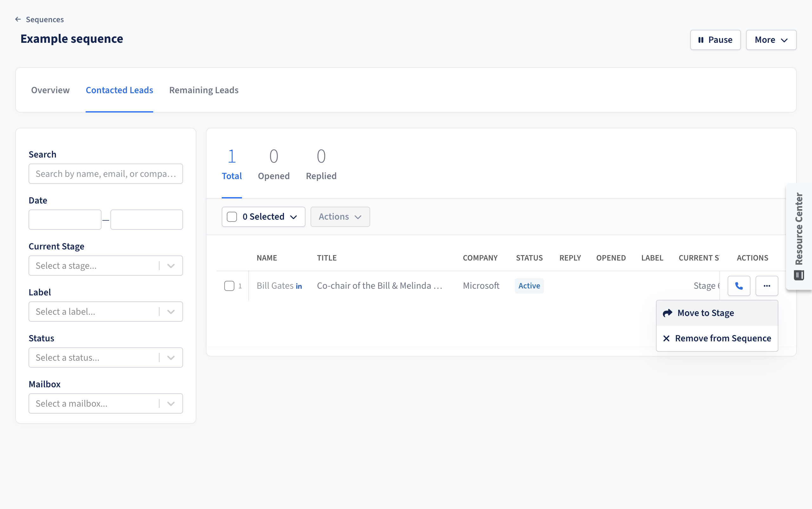The height and width of the screenshot is (509, 812).
Task: Choose Move to Stage from menu
Action: coord(717,313)
